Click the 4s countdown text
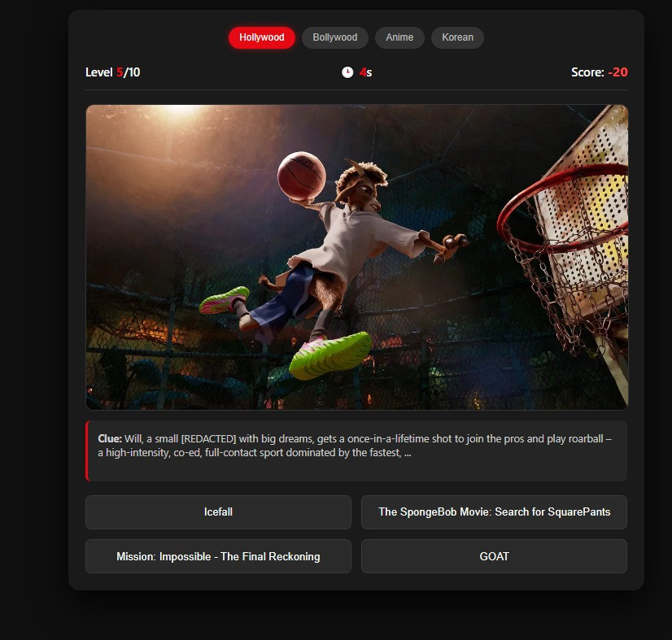Viewport: 672px width, 640px height. pyautogui.click(x=365, y=72)
